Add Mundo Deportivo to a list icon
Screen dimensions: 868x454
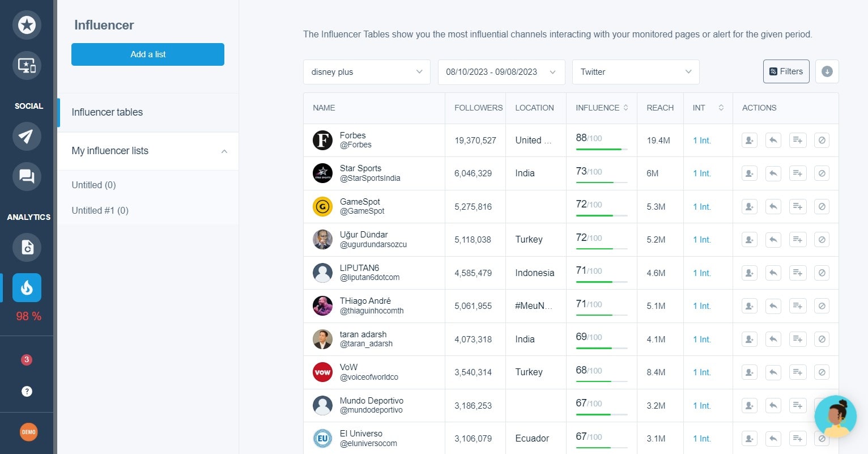point(797,405)
